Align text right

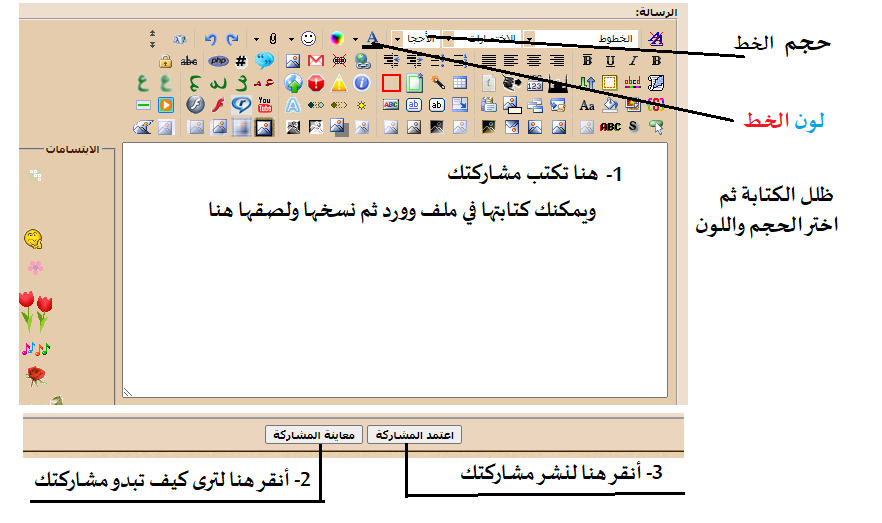coord(557,61)
